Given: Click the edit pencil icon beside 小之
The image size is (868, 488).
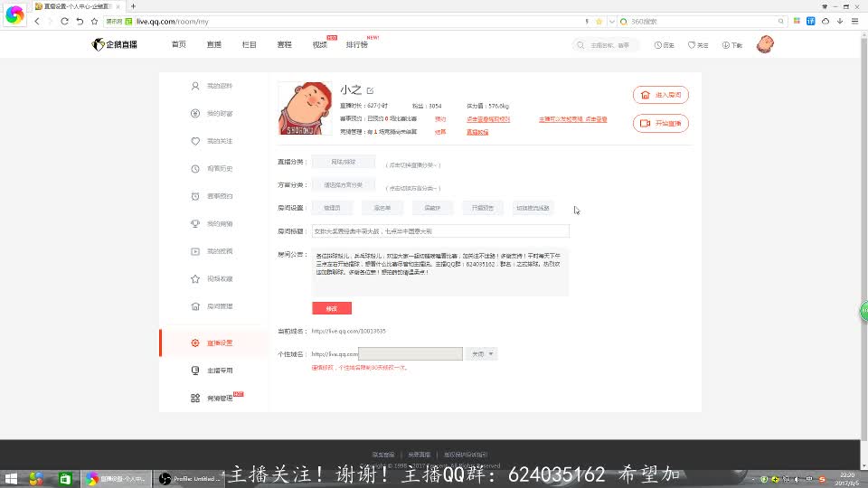Looking at the screenshot, I should point(370,90).
